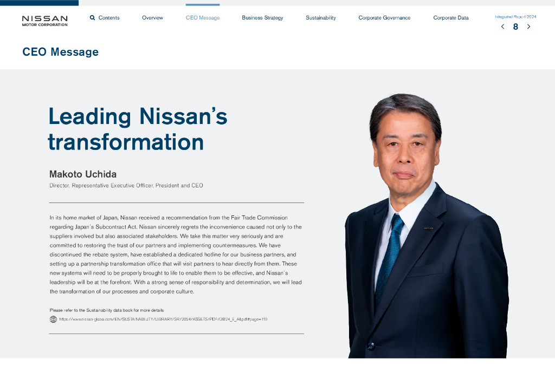Image resolution: width=555 pixels, height=392 pixels.
Task: Open search using the magnifier icon
Action: coord(92,17)
